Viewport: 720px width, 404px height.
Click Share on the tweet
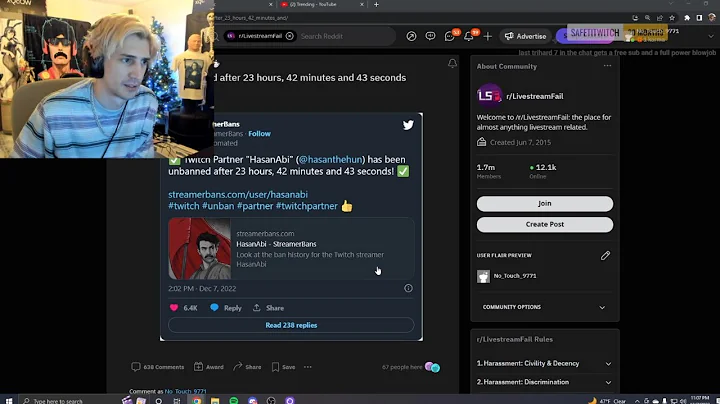pos(268,308)
